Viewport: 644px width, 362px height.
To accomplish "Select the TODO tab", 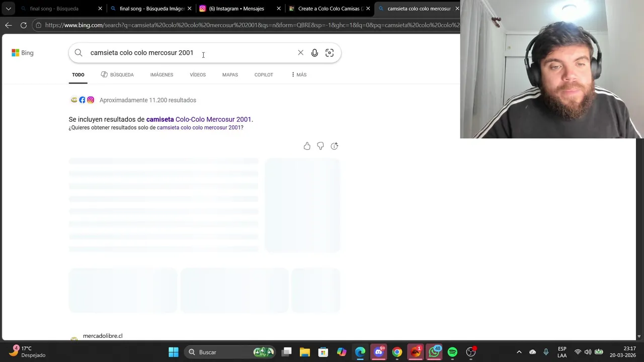I will [x=78, y=75].
